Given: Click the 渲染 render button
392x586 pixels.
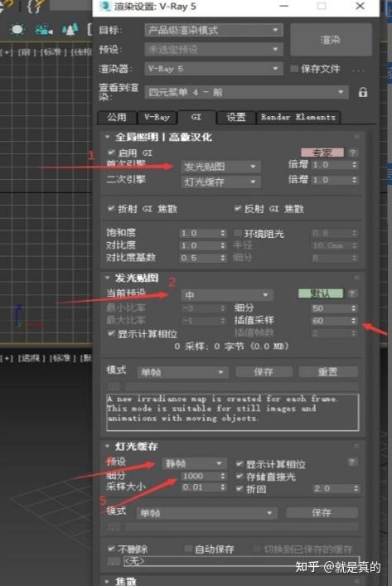Looking at the screenshot, I should coord(331,40).
